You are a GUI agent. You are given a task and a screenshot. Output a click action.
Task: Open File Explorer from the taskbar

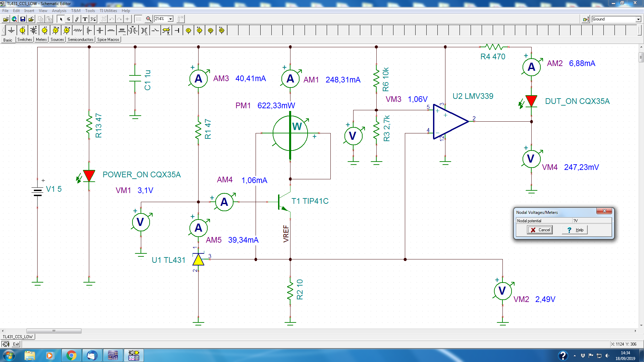coord(30,355)
